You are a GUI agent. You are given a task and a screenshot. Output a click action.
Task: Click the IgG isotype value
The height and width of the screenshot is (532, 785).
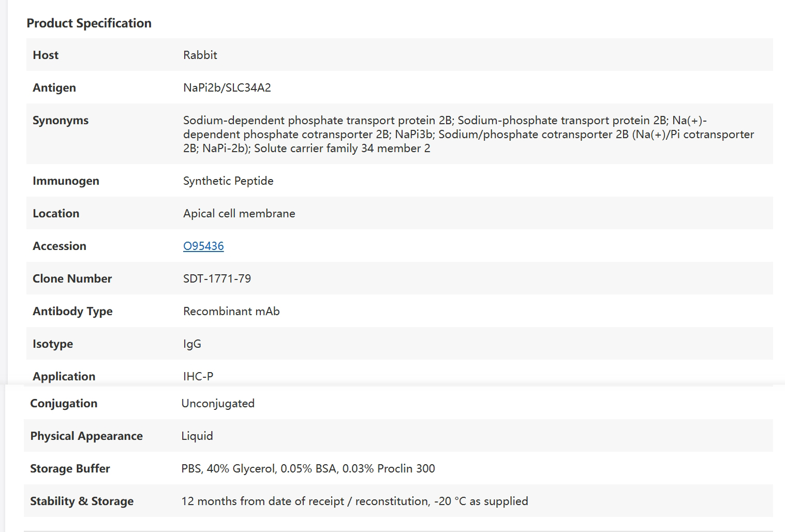(x=192, y=344)
